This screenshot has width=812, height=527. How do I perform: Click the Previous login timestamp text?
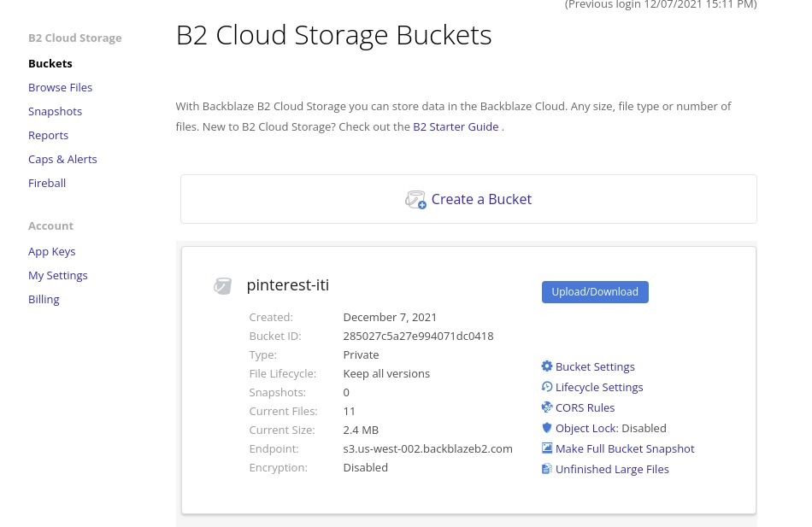click(661, 4)
